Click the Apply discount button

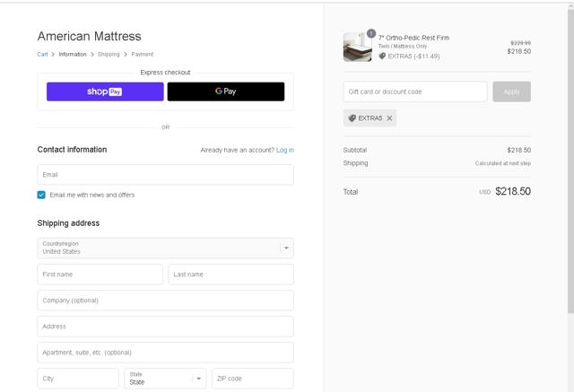click(x=512, y=91)
